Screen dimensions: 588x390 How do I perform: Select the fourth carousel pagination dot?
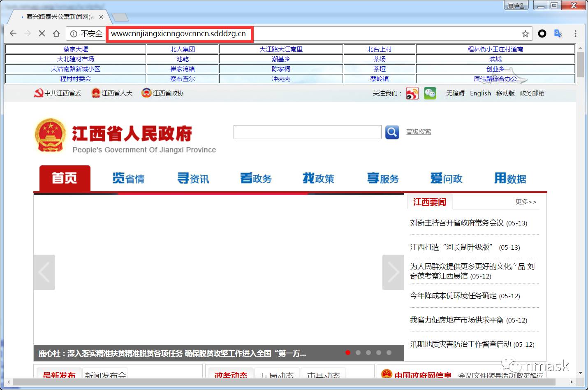pos(379,353)
